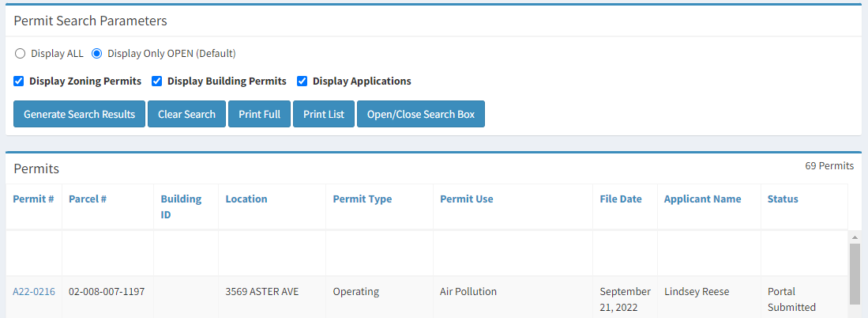The image size is (868, 318).
Task: Click Open/Close Search Box button
Action: point(421,114)
